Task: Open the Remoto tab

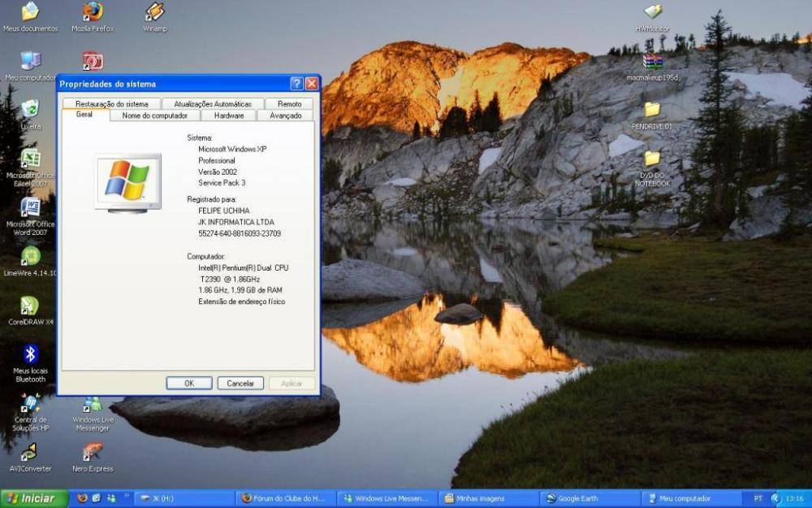Action: (x=289, y=104)
